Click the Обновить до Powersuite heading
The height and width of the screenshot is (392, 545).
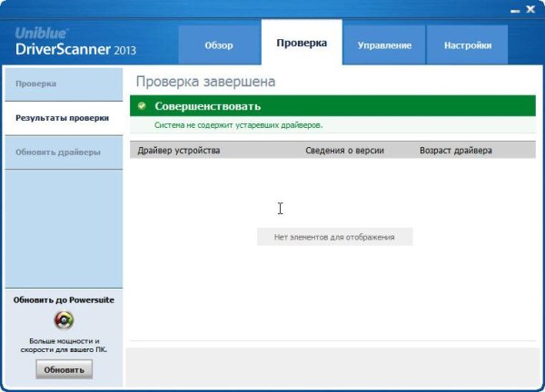64,300
